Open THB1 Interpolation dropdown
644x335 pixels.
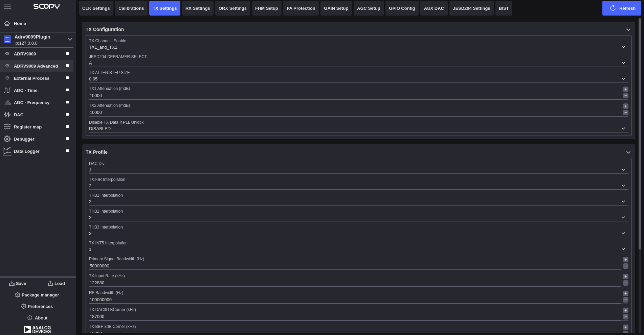coord(358,202)
